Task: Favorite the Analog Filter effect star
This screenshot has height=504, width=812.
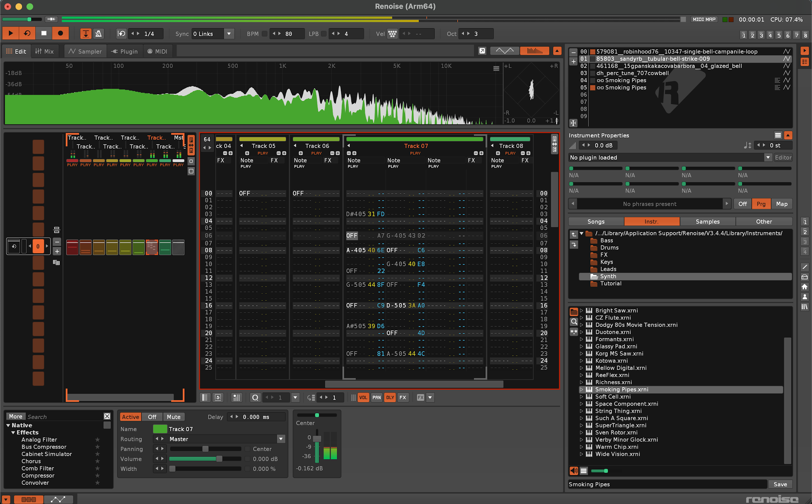Action: (97, 440)
